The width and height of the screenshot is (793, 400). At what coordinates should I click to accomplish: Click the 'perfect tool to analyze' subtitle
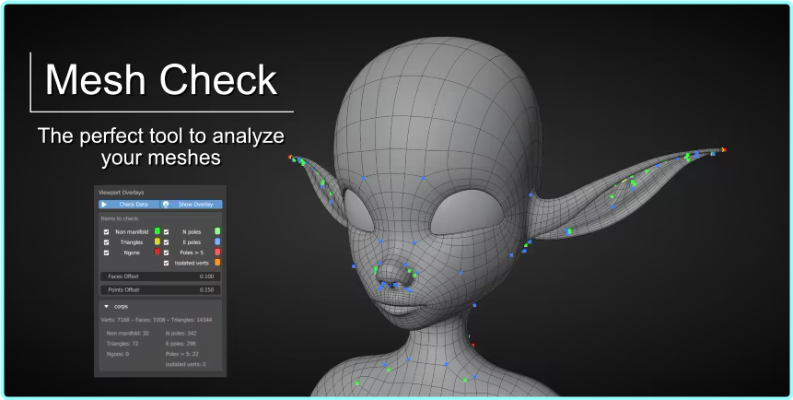point(182,136)
